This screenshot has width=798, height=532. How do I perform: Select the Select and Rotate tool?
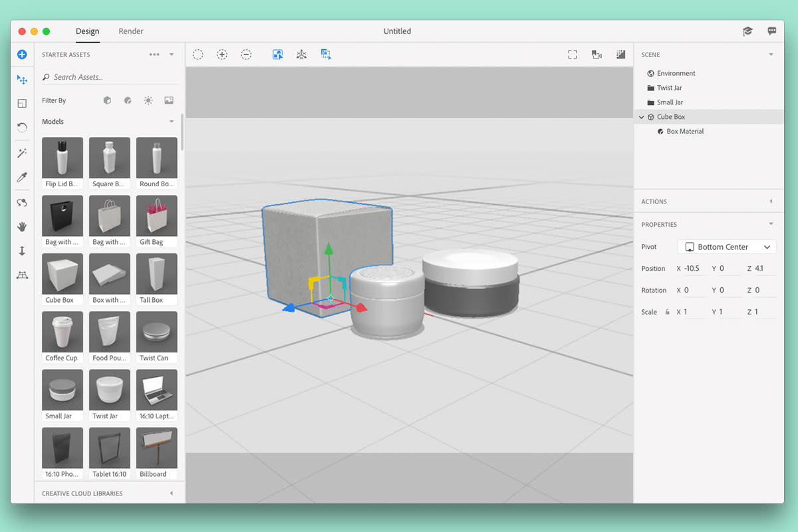point(22,127)
